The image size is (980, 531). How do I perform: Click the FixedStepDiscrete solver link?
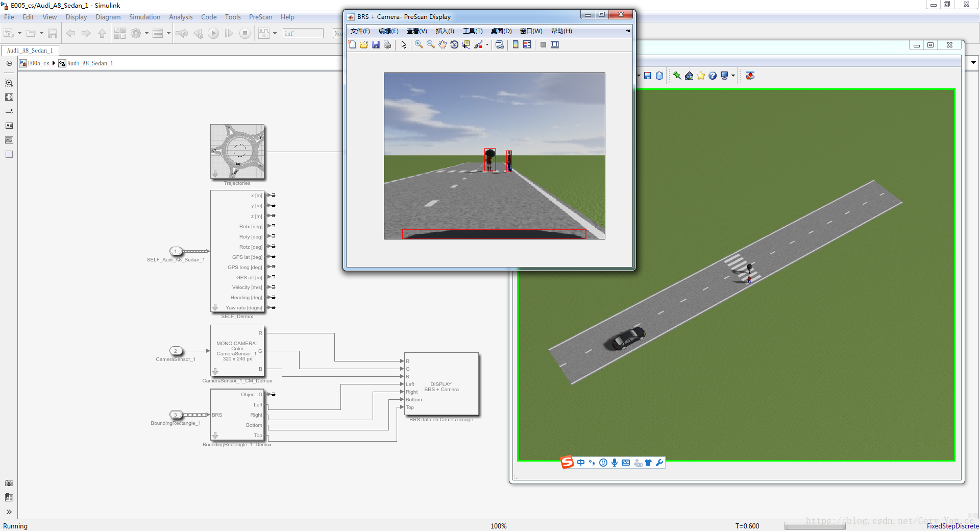952,526
